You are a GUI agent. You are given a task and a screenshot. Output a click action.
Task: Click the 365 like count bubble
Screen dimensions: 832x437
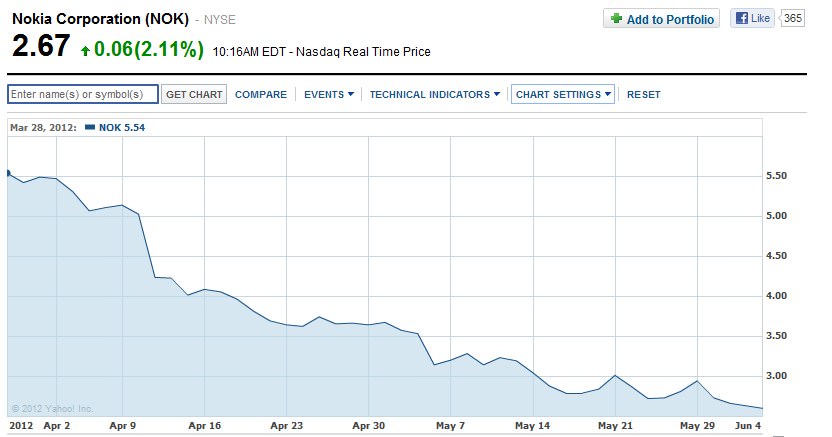[x=792, y=19]
